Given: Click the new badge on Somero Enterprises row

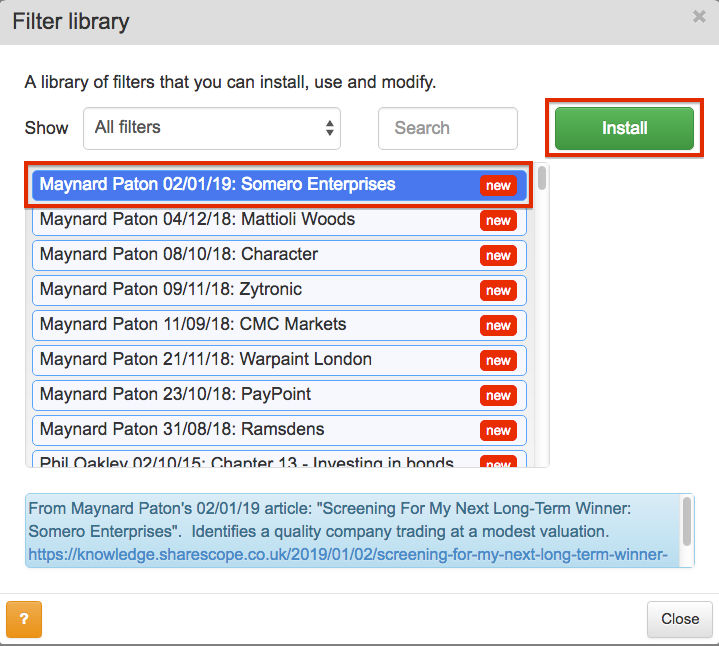Looking at the screenshot, I should [498, 186].
